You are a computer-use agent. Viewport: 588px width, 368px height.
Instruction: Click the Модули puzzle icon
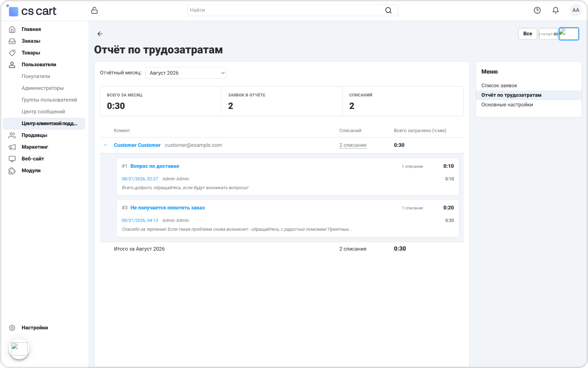click(12, 171)
